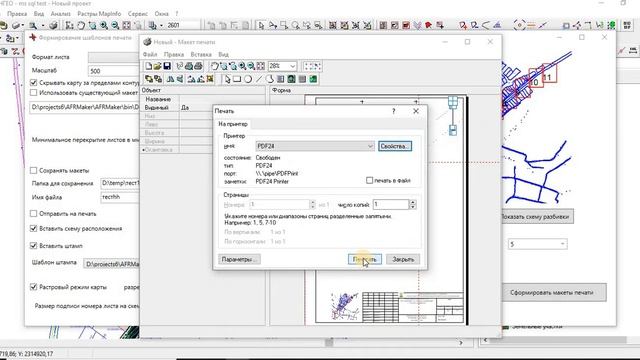The image size is (640, 360).
Task: Click the main window zoom in magnifier
Action: point(104,25)
